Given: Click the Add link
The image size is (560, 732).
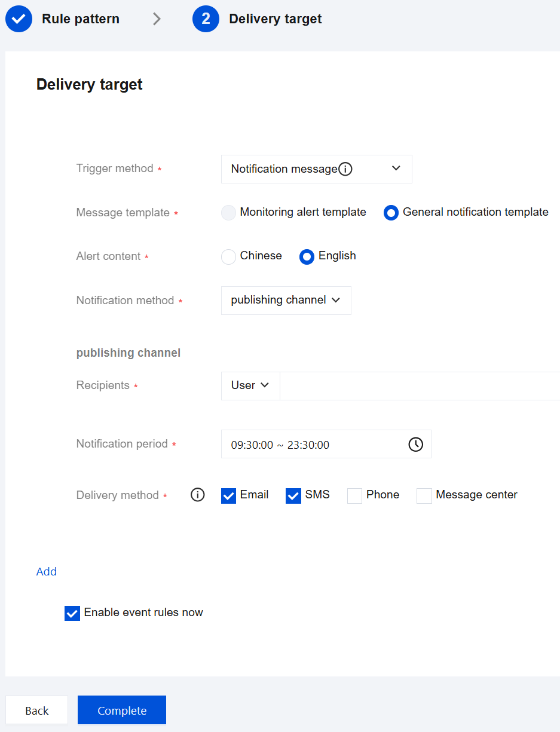Looking at the screenshot, I should pyautogui.click(x=47, y=572).
